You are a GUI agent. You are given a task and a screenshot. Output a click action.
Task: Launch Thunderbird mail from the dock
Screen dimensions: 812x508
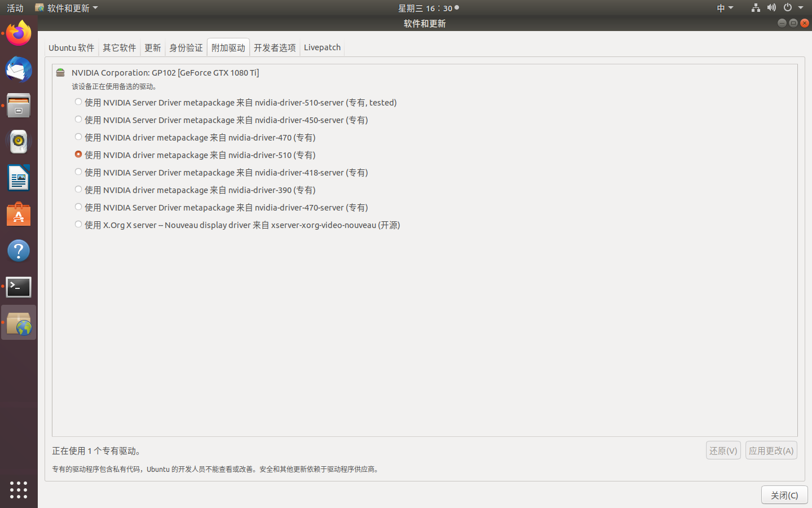point(19,69)
